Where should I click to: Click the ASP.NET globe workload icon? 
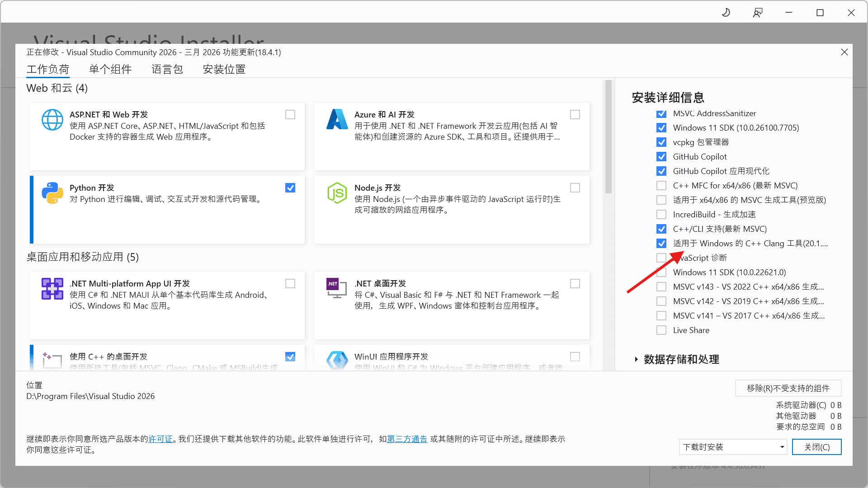52,120
